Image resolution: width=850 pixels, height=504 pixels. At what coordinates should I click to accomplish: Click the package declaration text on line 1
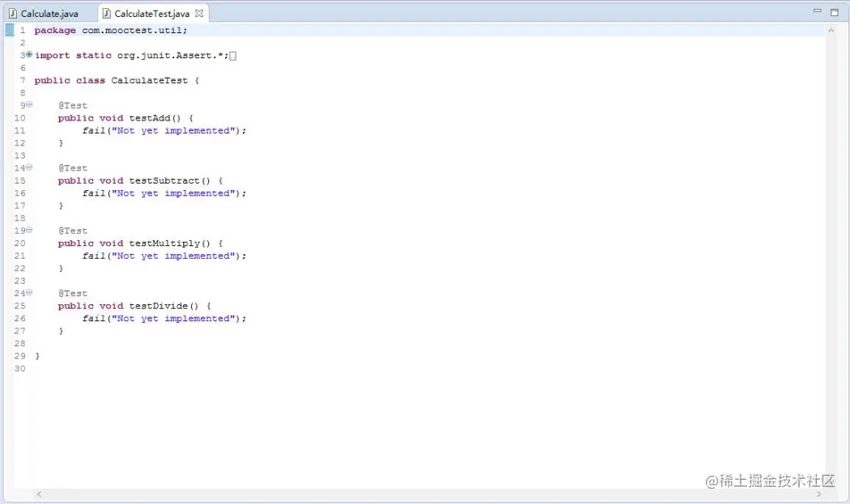pos(111,31)
